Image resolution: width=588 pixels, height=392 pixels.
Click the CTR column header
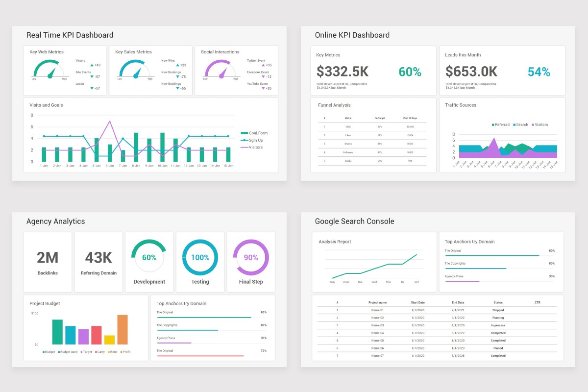click(x=538, y=302)
